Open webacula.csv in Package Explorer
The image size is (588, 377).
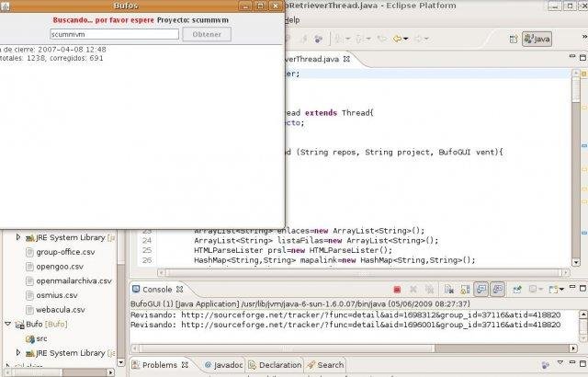click(60, 310)
